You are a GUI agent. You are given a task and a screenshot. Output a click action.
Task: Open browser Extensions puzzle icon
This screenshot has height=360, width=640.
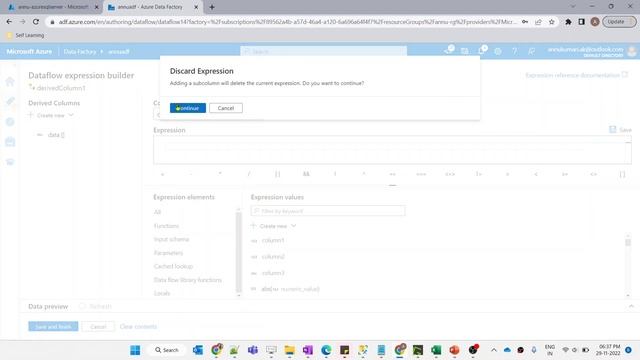click(x=568, y=22)
